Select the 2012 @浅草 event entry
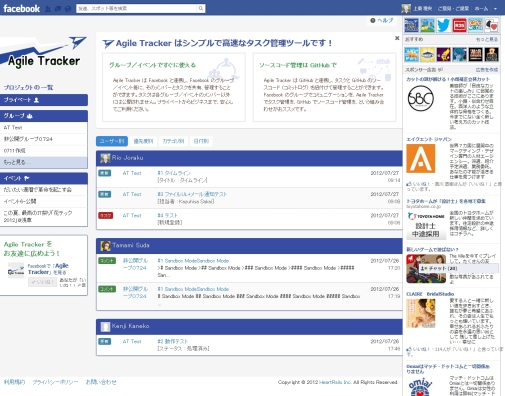The width and height of the screenshot is (505, 396). coord(44,216)
